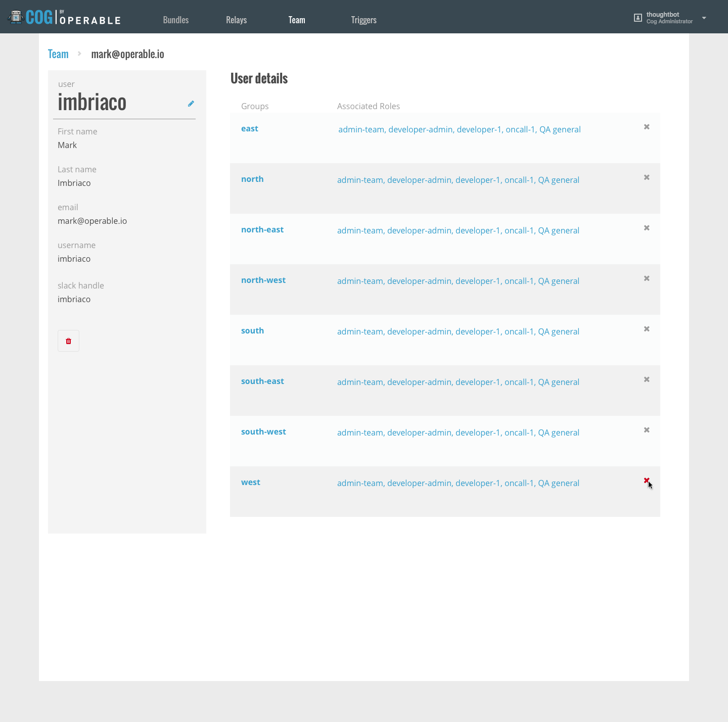
Task: Remove user from west group
Action: (x=646, y=480)
